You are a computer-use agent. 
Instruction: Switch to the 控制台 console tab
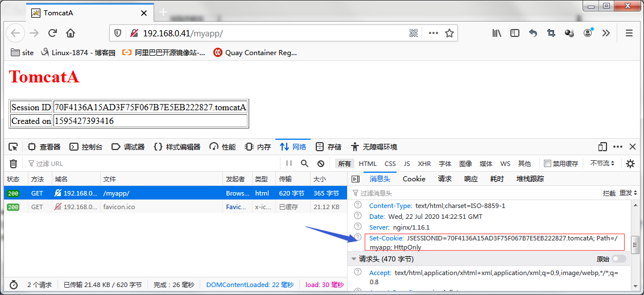86,147
